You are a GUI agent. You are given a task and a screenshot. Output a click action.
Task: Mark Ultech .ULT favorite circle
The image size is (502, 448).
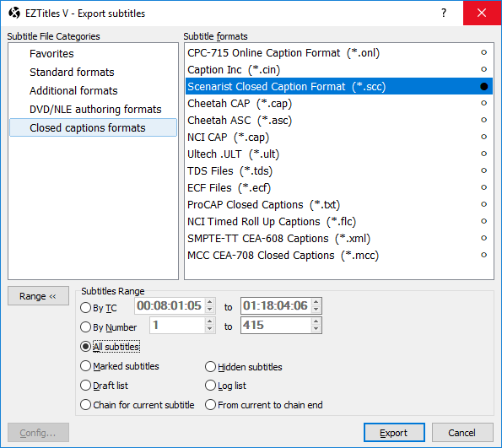483,154
